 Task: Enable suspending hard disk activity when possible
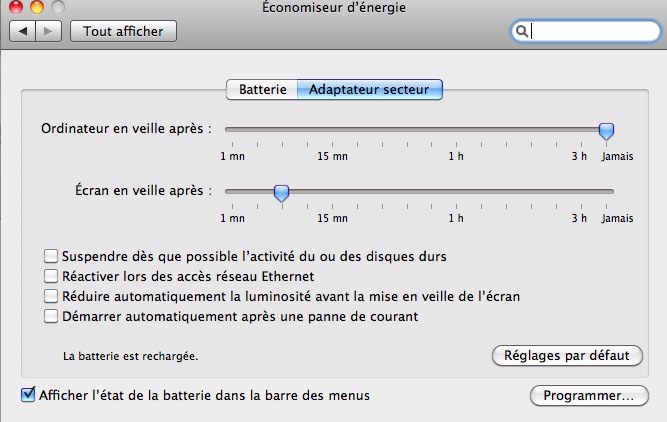[52, 256]
